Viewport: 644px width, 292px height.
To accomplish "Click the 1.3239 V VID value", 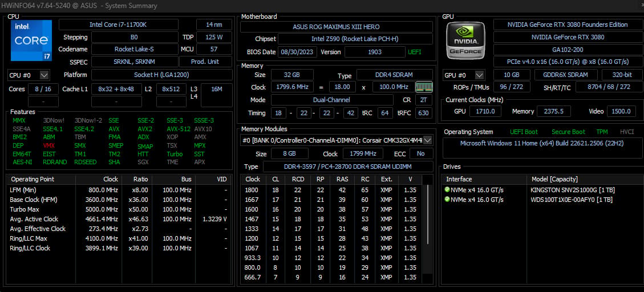I will pyautogui.click(x=215, y=220).
